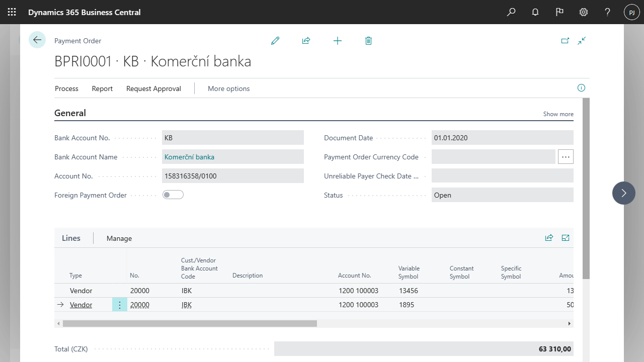Screen dimensions: 644x362
Task: Click the search magnifier icon
Action: coord(511,12)
